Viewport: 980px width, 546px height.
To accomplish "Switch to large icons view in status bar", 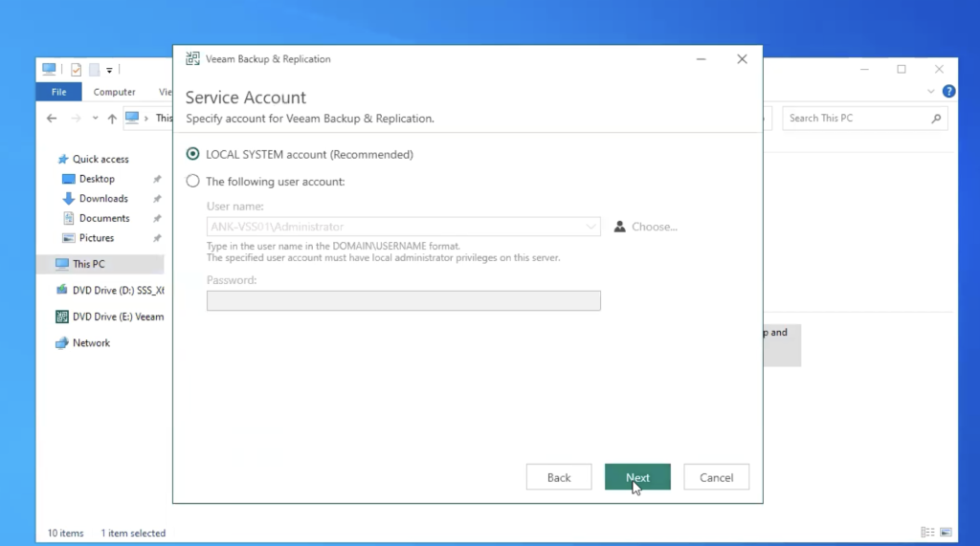I will point(946,533).
